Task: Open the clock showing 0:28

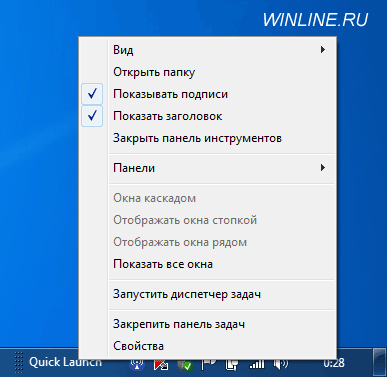Action: click(x=334, y=363)
